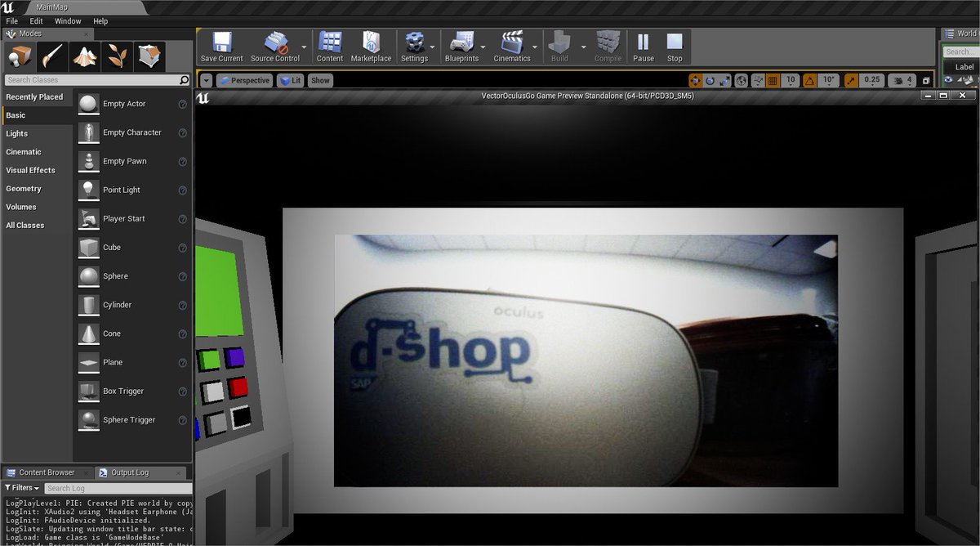Click the help icon beside Empty Actor
This screenshot has height=546, width=980.
(183, 104)
